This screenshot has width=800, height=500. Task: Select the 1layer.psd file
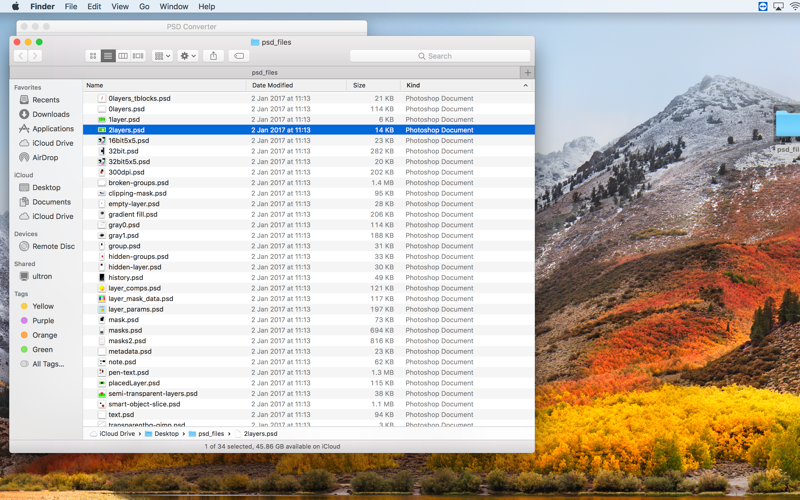tap(309, 119)
